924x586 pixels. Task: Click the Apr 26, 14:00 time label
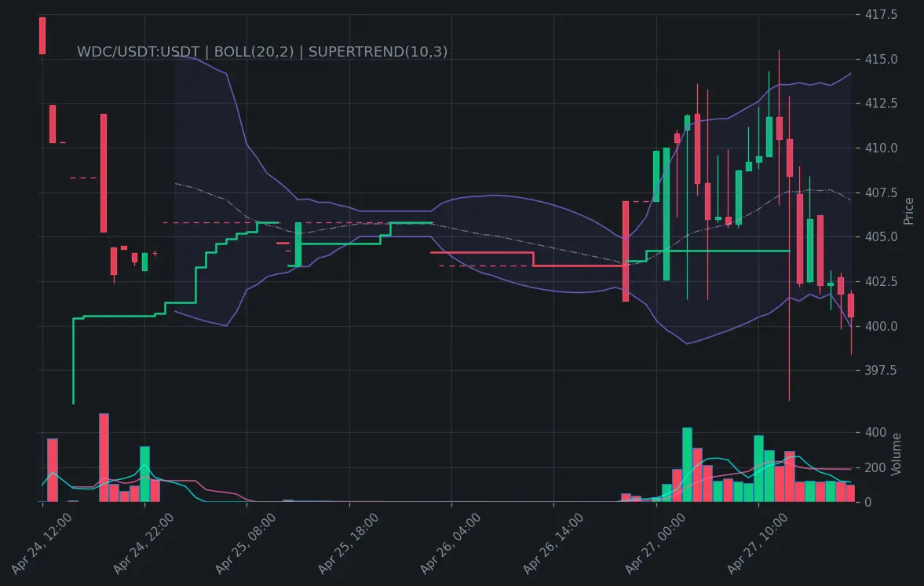[553, 543]
